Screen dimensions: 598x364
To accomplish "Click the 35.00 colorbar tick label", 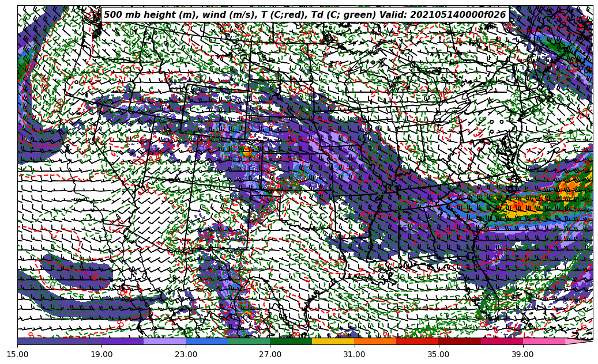I will 439,354.
